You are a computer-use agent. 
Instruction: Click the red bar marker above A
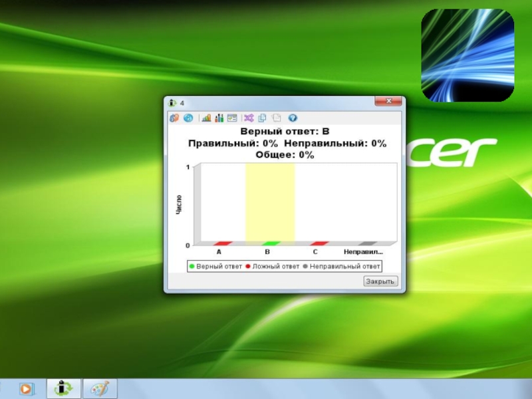tap(222, 243)
